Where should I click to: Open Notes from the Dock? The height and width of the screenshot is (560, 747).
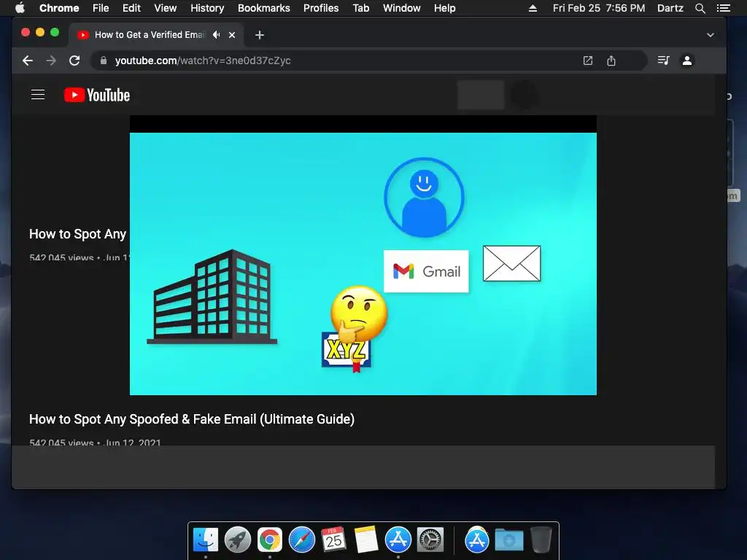point(366,540)
